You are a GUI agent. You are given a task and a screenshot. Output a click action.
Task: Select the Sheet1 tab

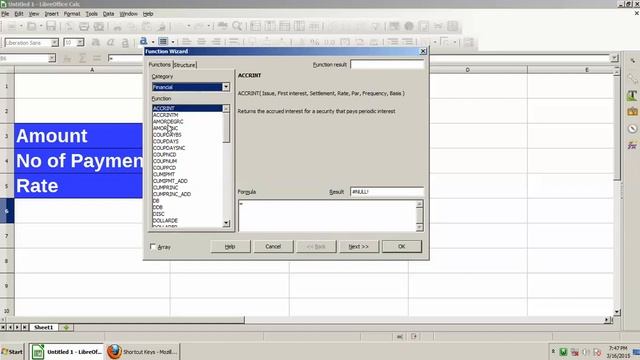tap(44, 327)
